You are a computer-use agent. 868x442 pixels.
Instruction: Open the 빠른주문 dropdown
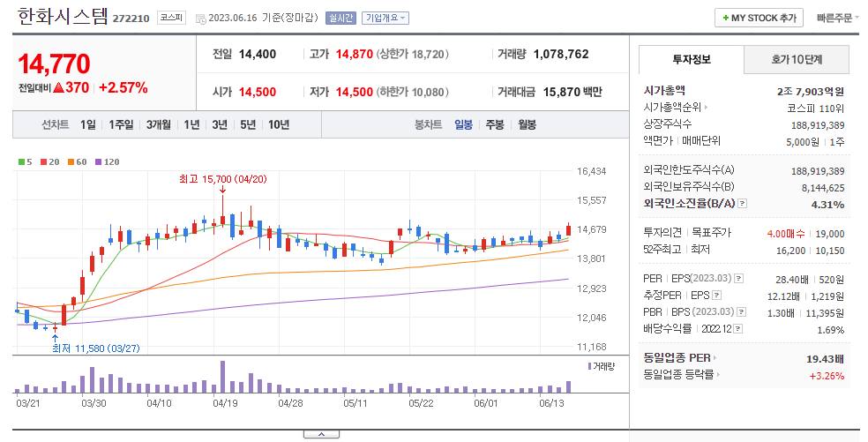(837, 19)
